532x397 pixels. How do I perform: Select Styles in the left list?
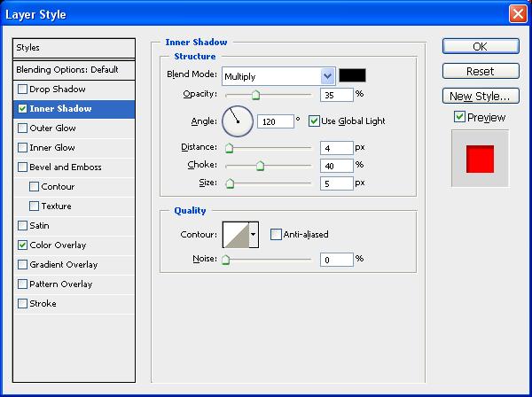tap(74, 48)
